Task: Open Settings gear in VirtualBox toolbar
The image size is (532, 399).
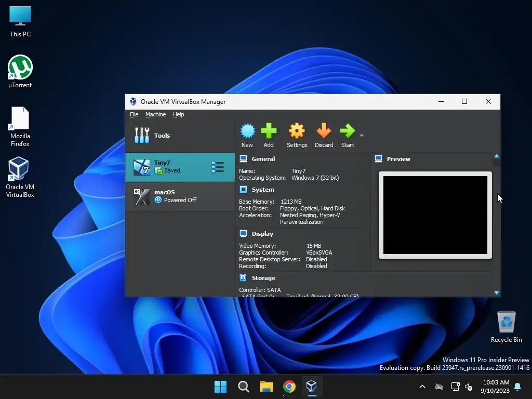Action: click(297, 131)
